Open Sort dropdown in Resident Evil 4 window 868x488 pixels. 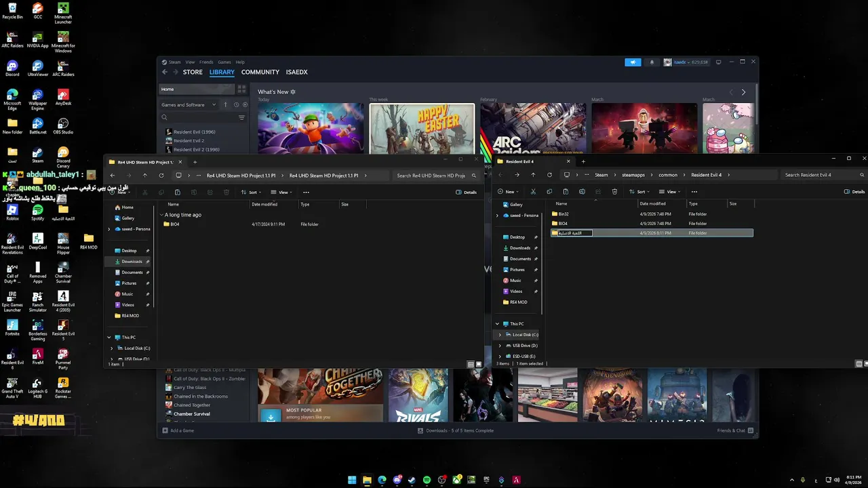coord(639,192)
